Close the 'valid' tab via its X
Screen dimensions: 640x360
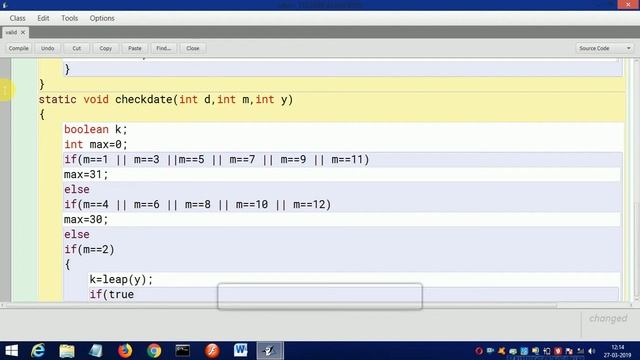(x=23, y=32)
